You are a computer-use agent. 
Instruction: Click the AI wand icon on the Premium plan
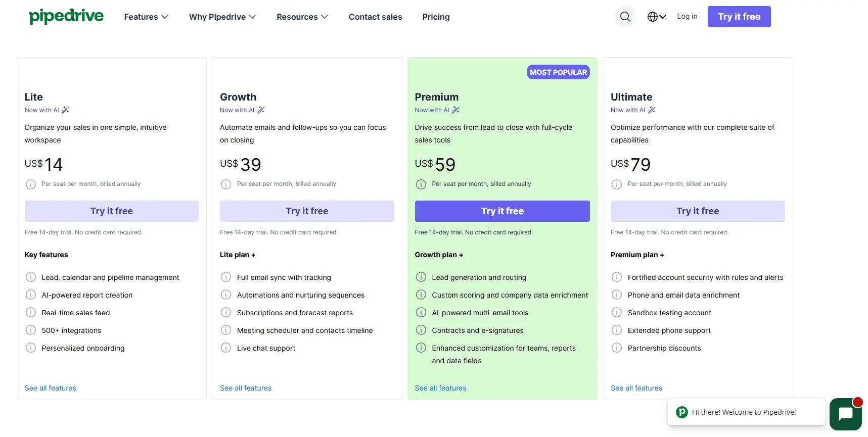coord(456,110)
